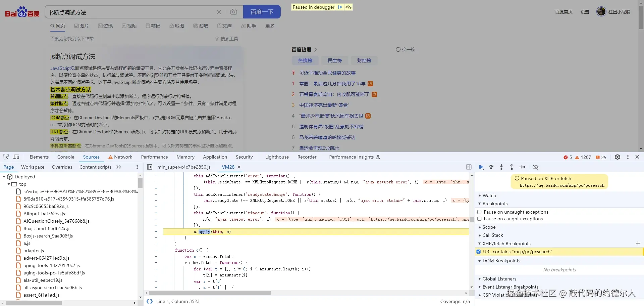Click 换一换 to refresh hot searches

click(x=406, y=49)
